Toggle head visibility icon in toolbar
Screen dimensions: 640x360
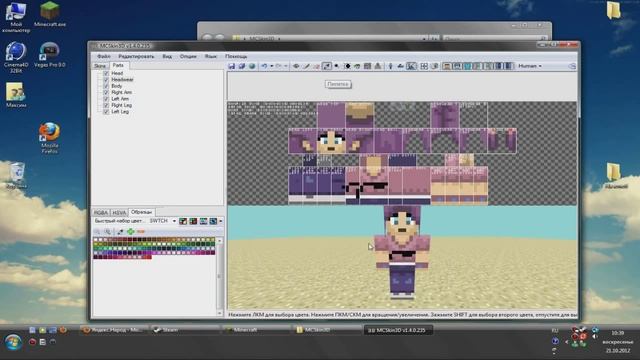pyautogui.click(x=447, y=66)
